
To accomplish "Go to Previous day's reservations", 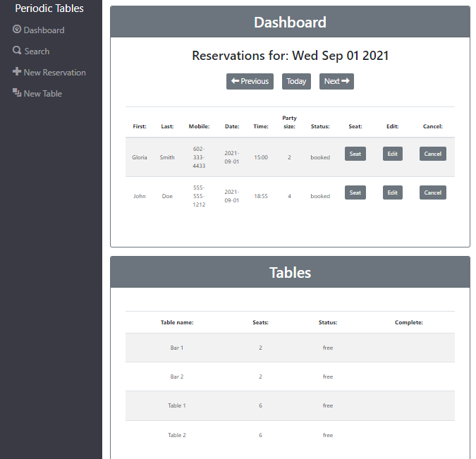I will 250,81.
